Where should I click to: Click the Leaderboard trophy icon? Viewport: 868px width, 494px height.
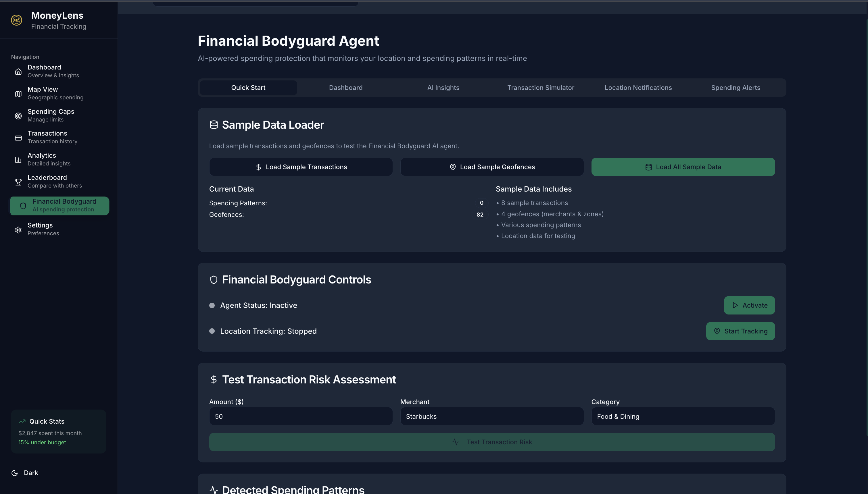[18, 182]
